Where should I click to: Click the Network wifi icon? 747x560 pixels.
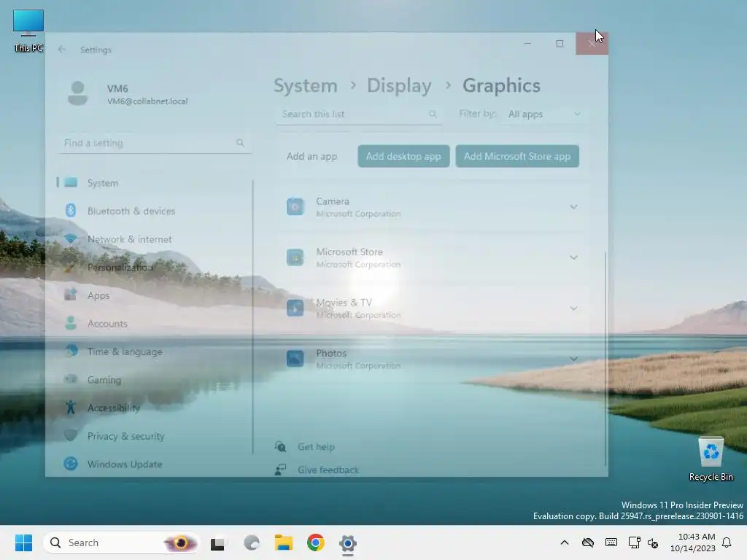[x=71, y=238]
